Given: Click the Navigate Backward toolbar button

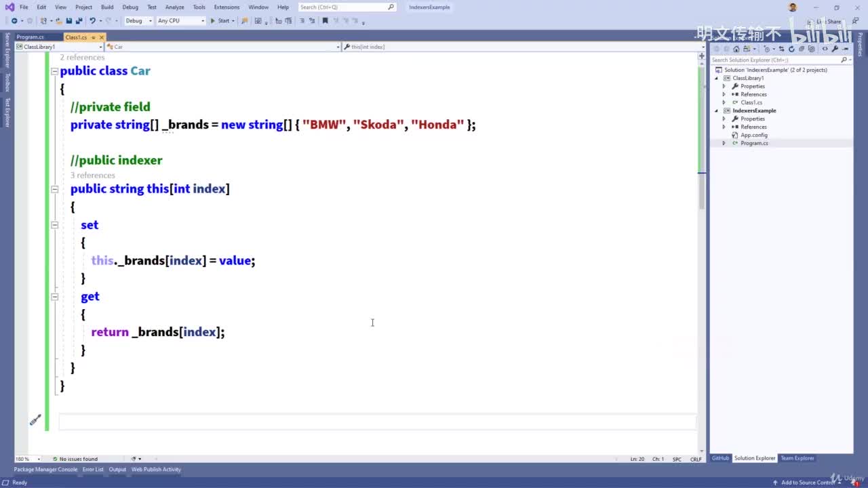Looking at the screenshot, I should point(14,21).
